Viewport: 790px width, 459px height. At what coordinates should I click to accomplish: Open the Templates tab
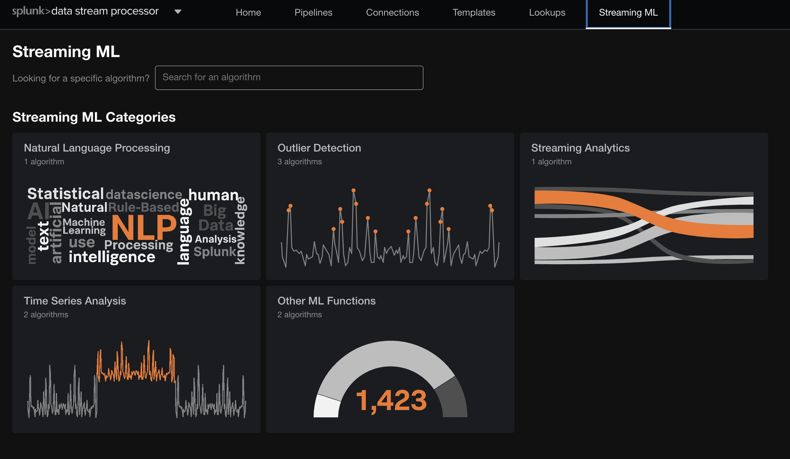pyautogui.click(x=474, y=13)
